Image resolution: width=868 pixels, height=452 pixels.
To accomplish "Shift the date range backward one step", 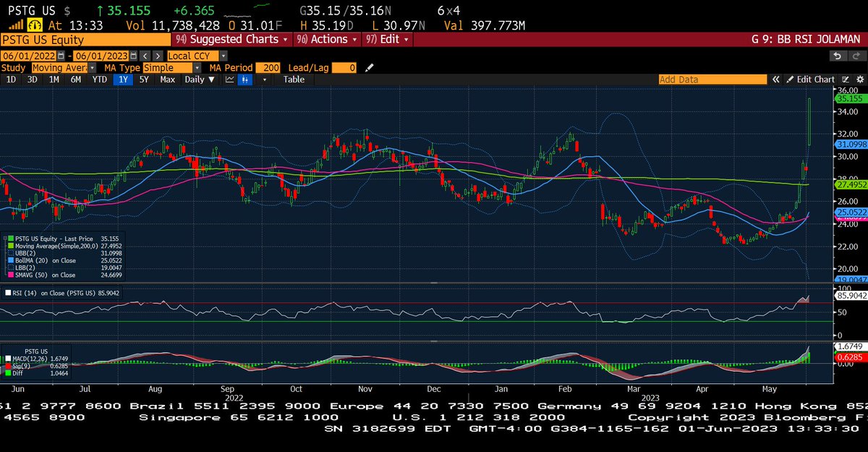I will coord(145,56).
